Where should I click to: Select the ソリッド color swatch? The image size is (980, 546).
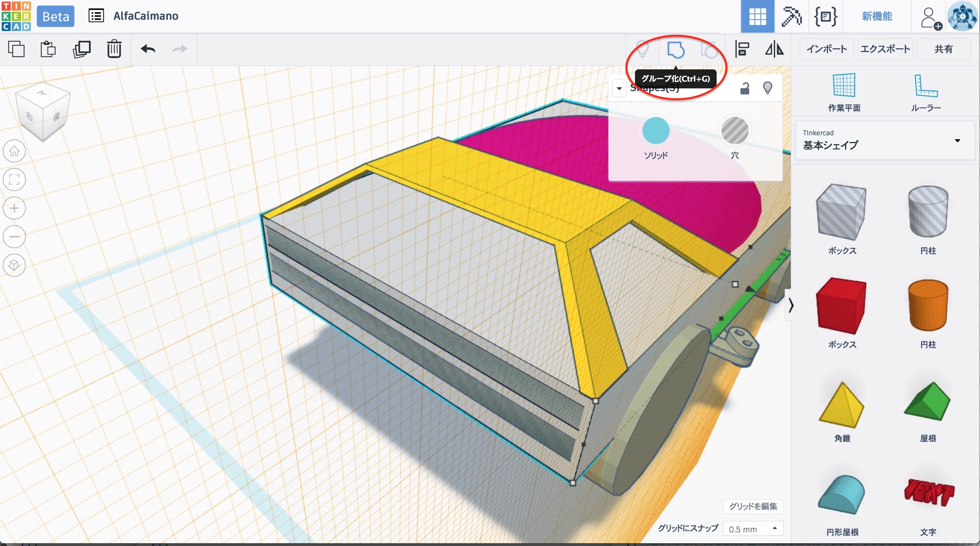pos(656,131)
